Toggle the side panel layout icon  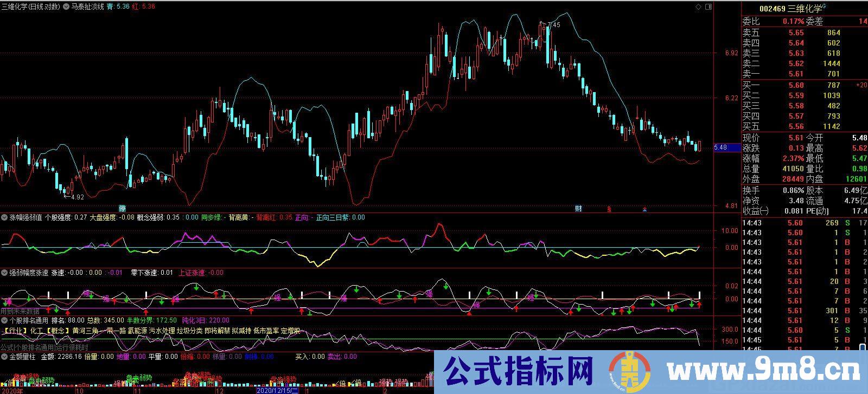(709, 7)
